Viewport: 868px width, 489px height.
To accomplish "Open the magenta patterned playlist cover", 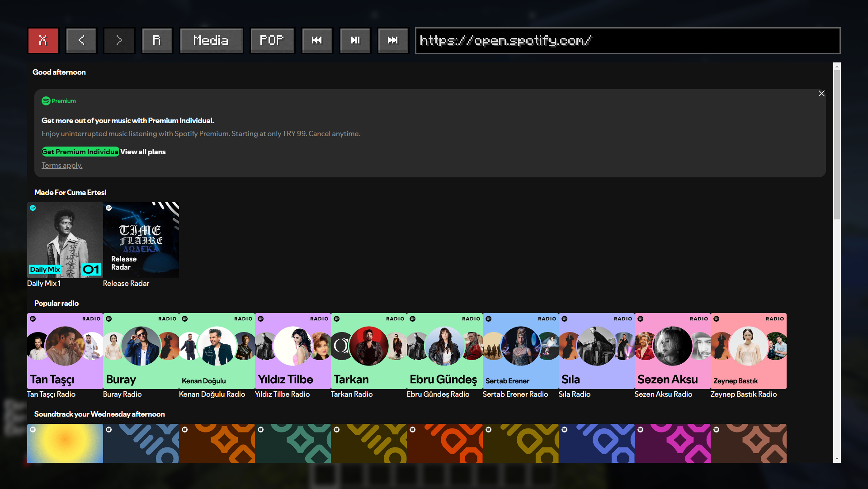I will tap(673, 443).
